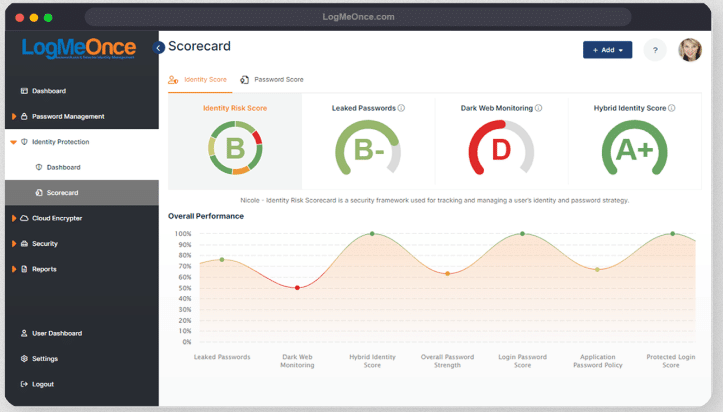The height and width of the screenshot is (412, 723).
Task: Collapse the Identity Protection menu arrow
Action: tap(13, 142)
